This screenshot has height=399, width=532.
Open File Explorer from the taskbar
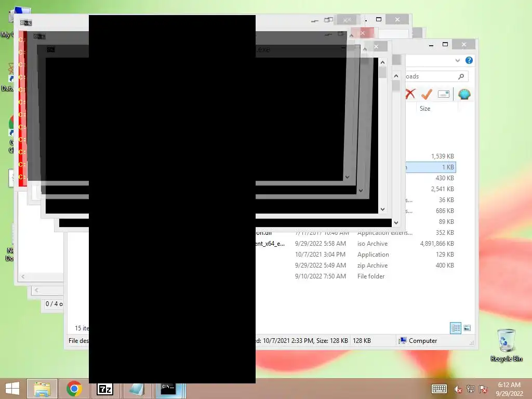pos(42,389)
